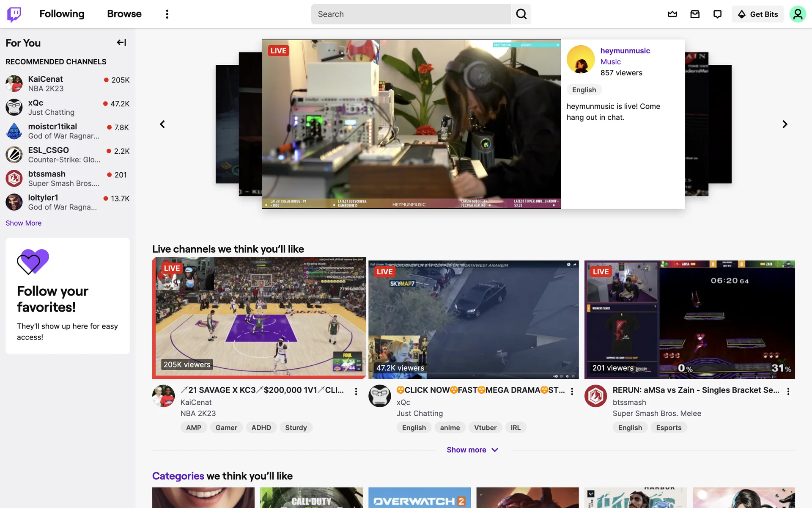Viewport: 812px width, 508px height.
Task: Open the more options three-dot menu in header
Action: (167, 14)
